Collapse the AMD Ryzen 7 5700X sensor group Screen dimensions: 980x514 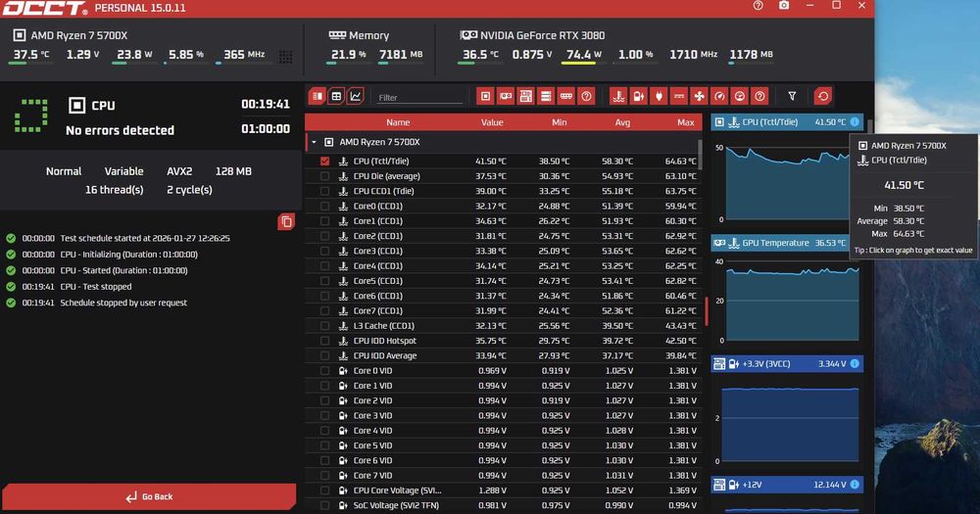point(315,142)
